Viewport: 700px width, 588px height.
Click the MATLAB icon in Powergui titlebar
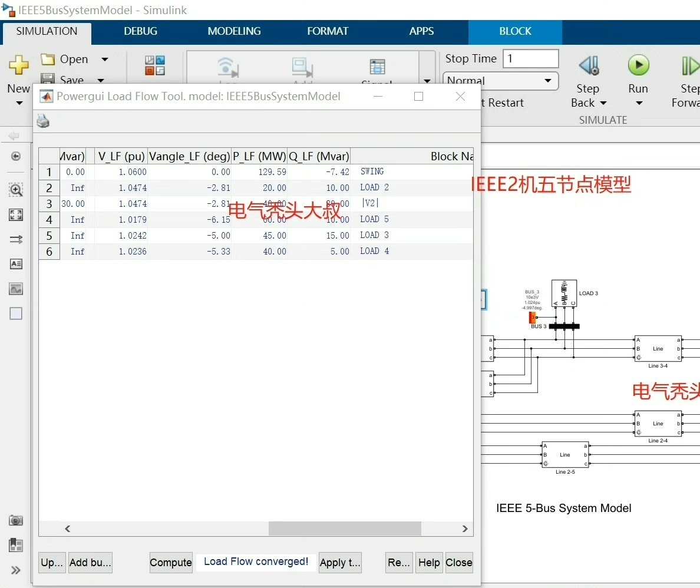[47, 96]
